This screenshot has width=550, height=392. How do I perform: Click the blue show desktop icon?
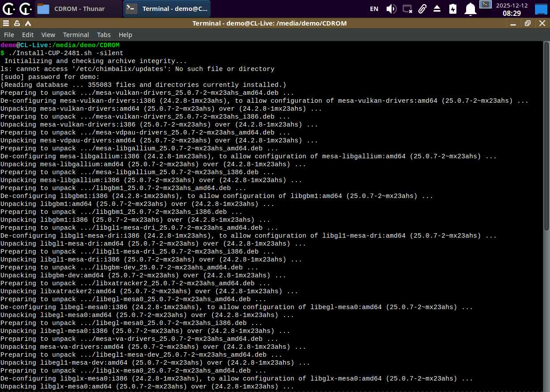click(x=541, y=8)
